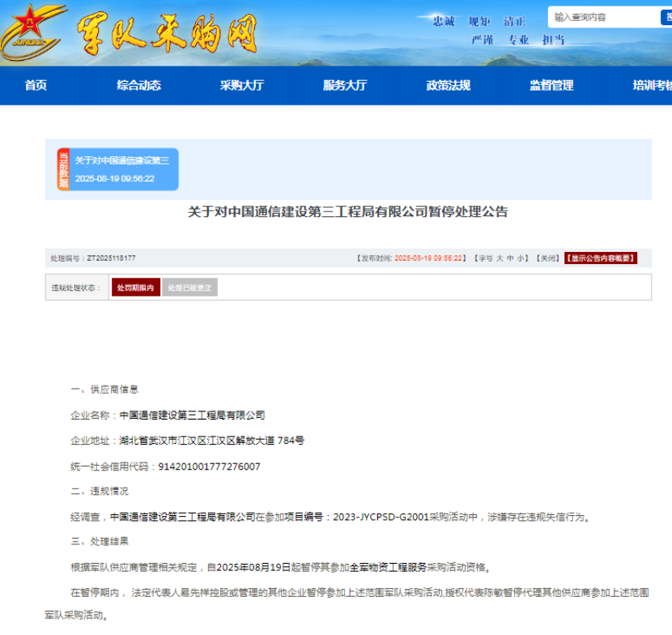Click the 担当 motto text in header

point(553,40)
